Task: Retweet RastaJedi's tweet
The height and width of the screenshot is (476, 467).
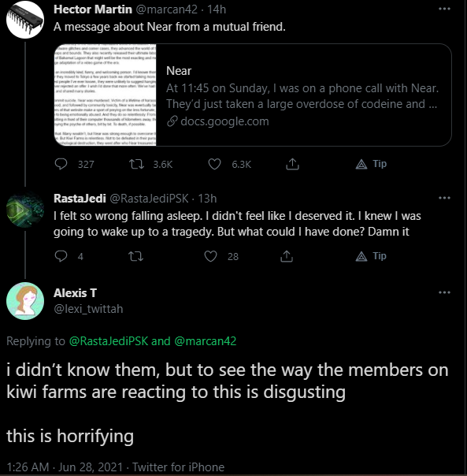Action: [x=136, y=256]
